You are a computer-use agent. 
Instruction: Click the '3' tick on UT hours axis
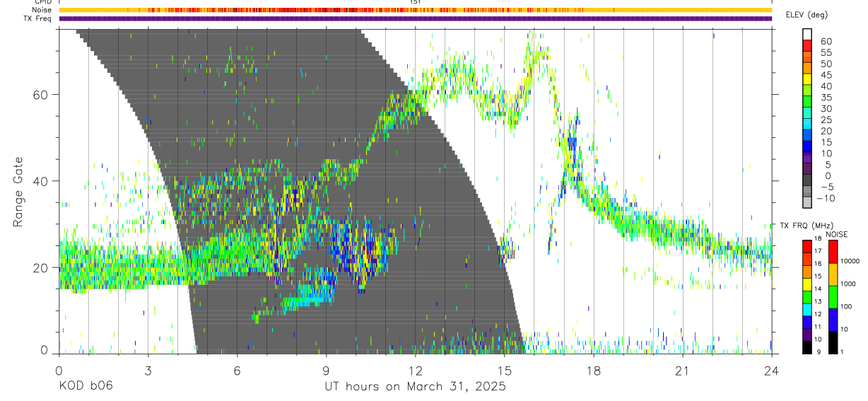pos(148,371)
